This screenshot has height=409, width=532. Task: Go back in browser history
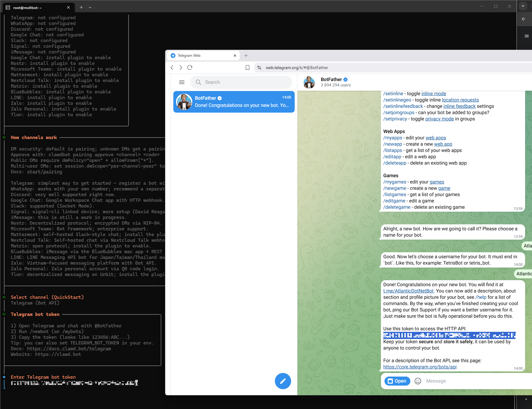pos(172,68)
